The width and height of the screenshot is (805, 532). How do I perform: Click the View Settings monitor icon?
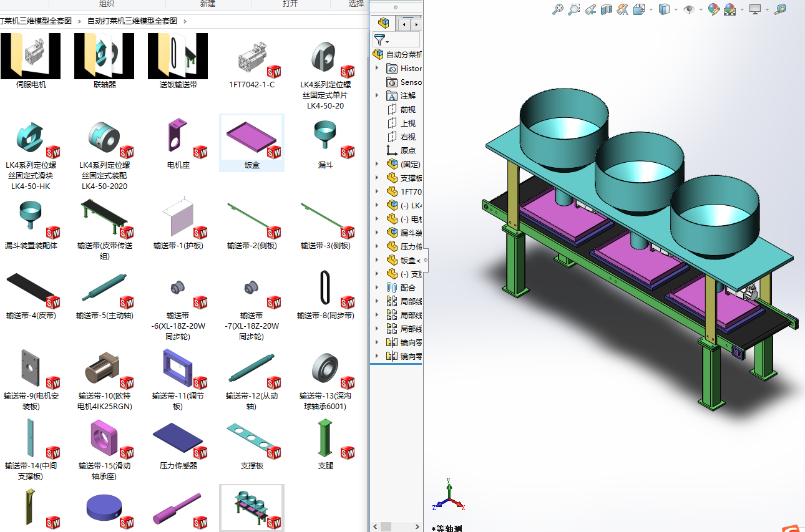pos(755,9)
